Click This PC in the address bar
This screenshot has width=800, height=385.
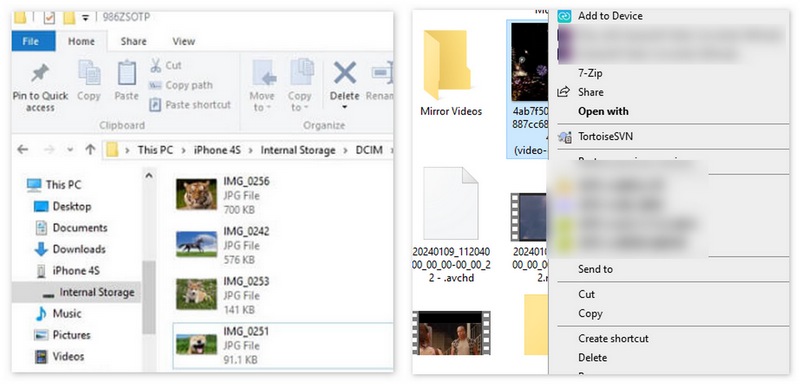(x=155, y=150)
